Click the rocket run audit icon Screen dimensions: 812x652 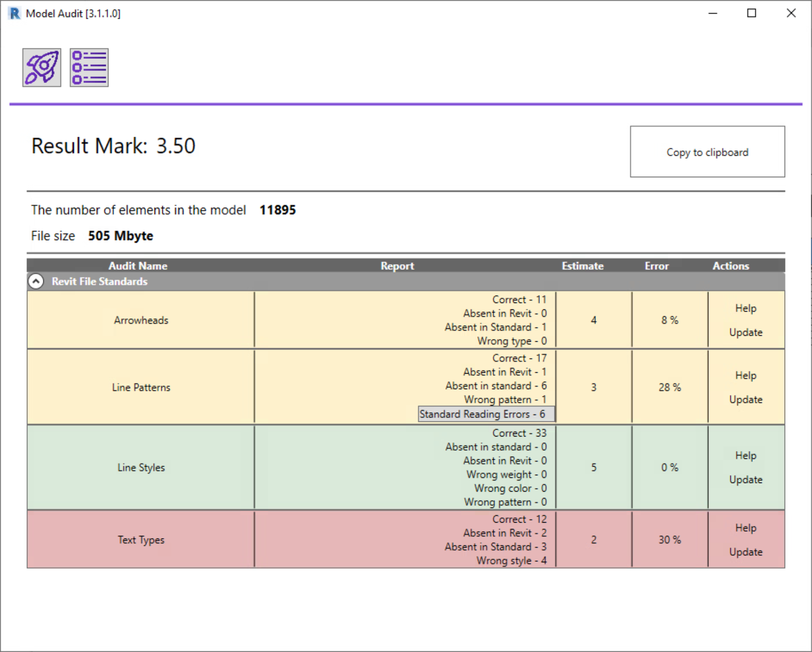tap(41, 67)
